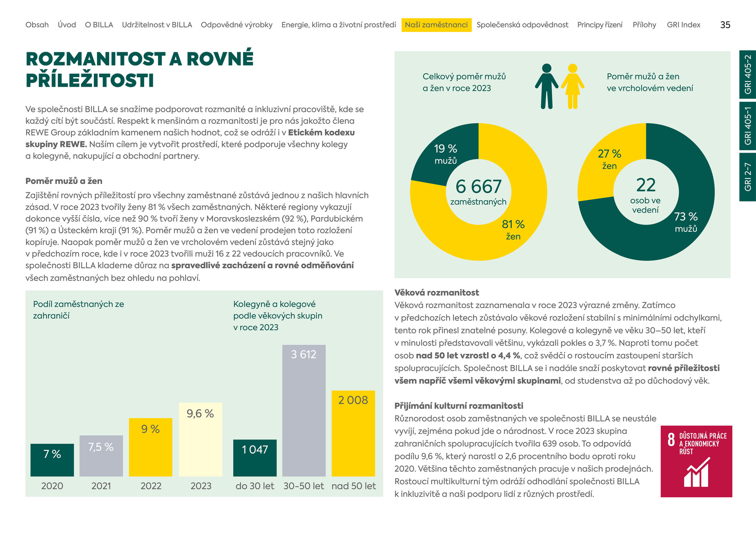Click the 7,5 % bar for 2021
The width and height of the screenshot is (756, 535).
[x=101, y=456]
